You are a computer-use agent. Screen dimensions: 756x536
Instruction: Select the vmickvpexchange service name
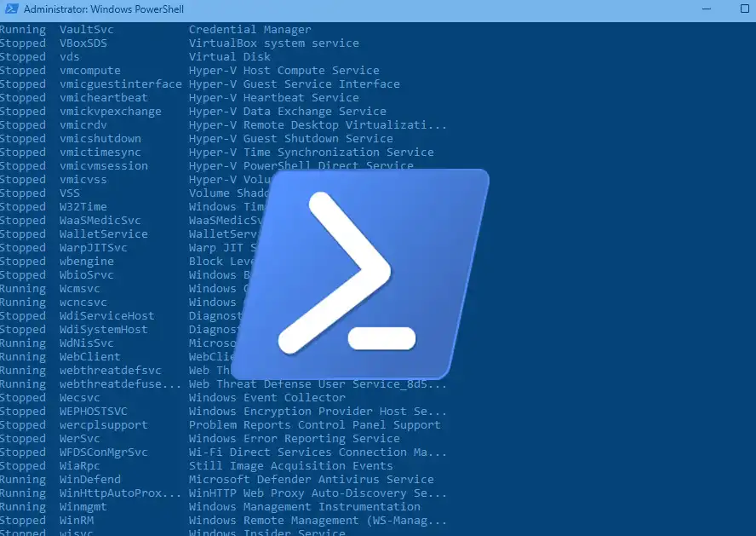coord(111,112)
